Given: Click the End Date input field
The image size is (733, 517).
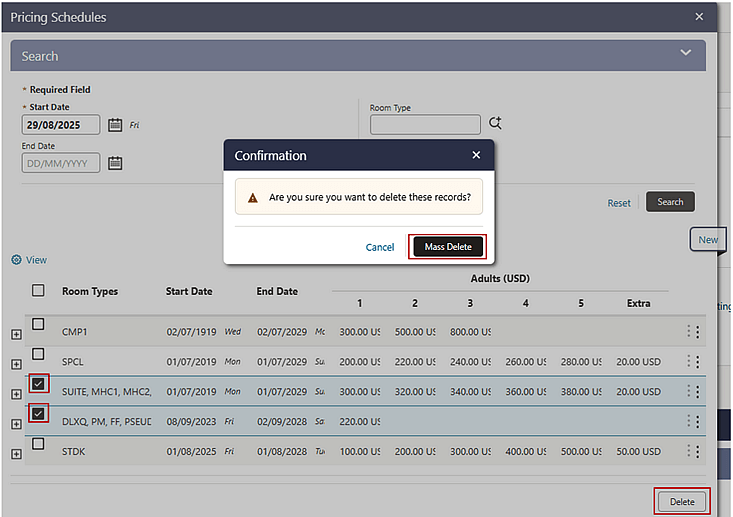Looking at the screenshot, I should coord(61,163).
